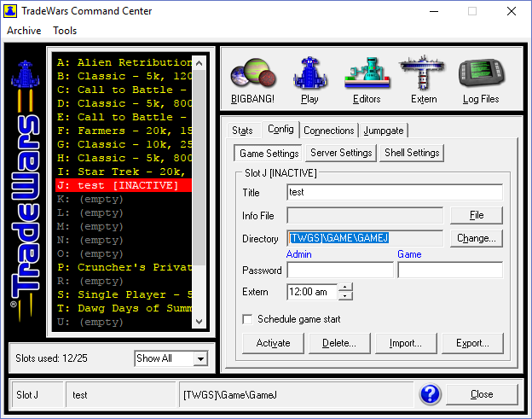Click the Game password label link
This screenshot has width=532, height=419.
coord(409,254)
